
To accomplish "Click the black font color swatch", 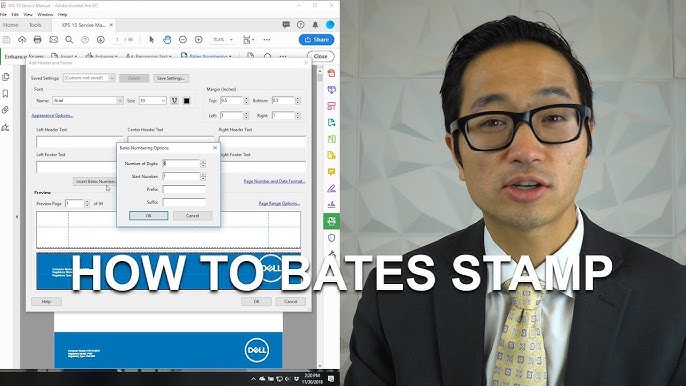I will 187,101.
